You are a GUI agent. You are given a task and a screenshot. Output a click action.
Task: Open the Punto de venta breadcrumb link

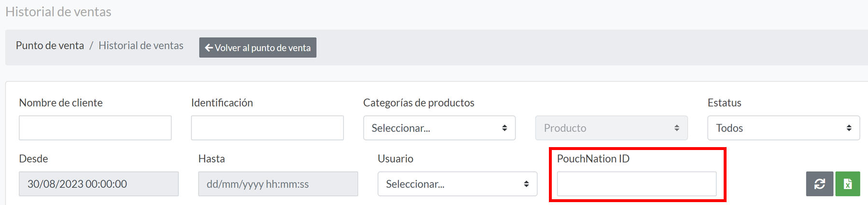pyautogui.click(x=50, y=45)
